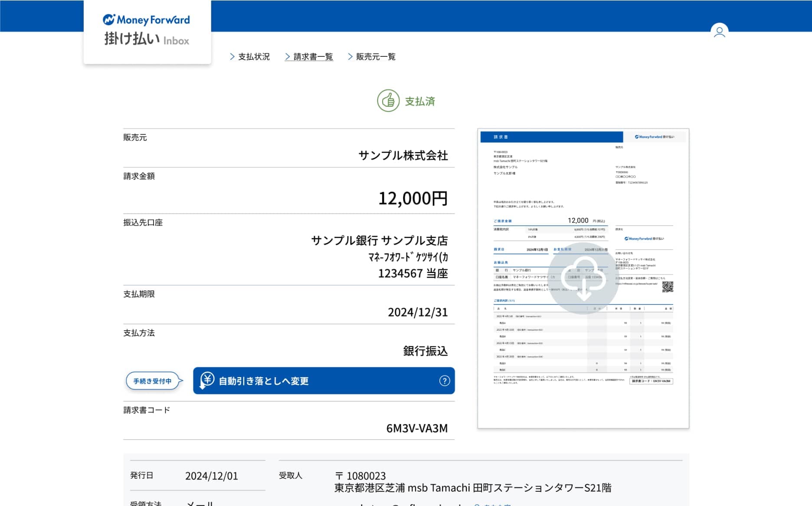Click the 手続き受付中 status badge
This screenshot has height=506, width=812.
coord(152,381)
